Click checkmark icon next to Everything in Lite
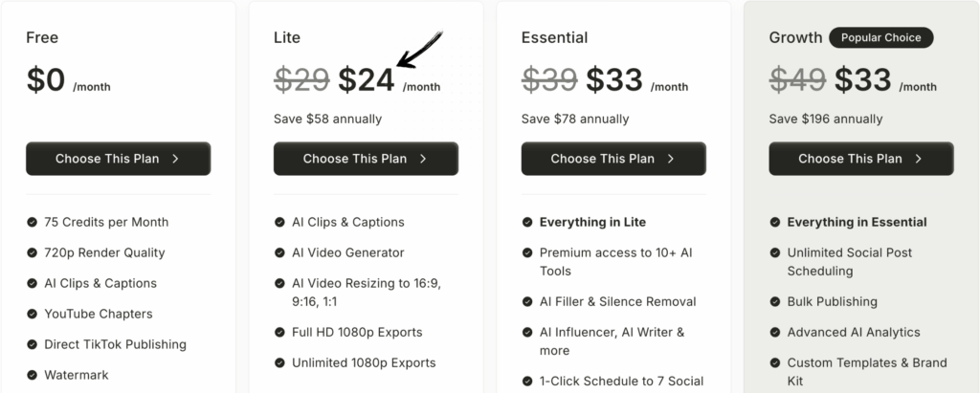 point(527,222)
